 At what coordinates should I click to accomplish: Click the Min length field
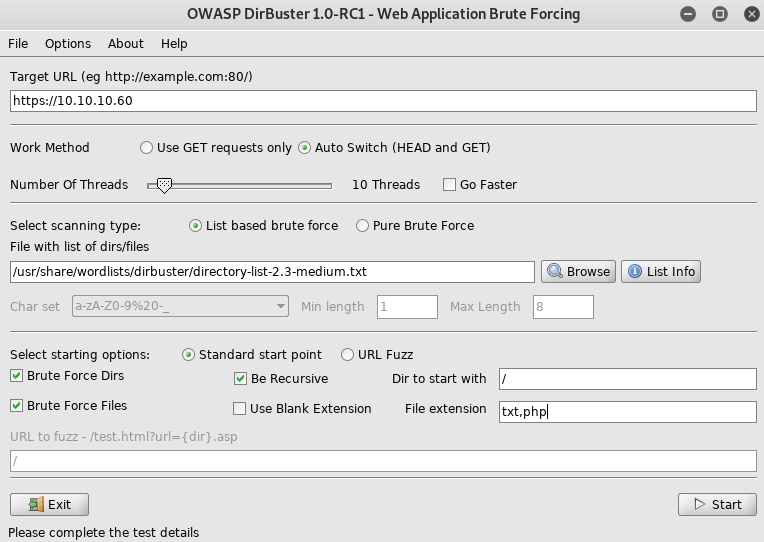click(x=407, y=307)
